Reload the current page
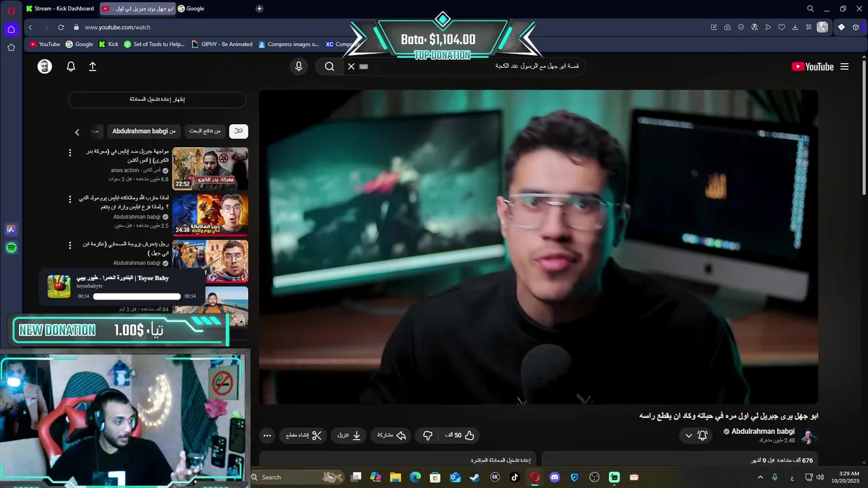 (x=61, y=27)
